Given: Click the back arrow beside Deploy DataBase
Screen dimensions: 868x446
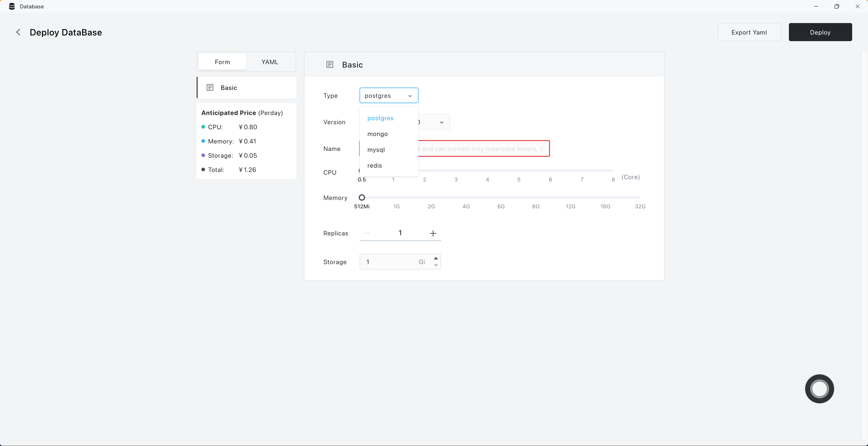Looking at the screenshot, I should 18,32.
